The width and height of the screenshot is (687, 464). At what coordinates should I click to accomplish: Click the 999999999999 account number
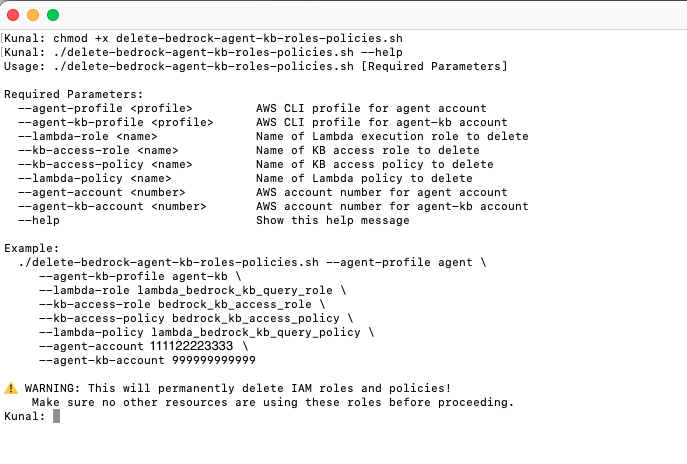214,360
